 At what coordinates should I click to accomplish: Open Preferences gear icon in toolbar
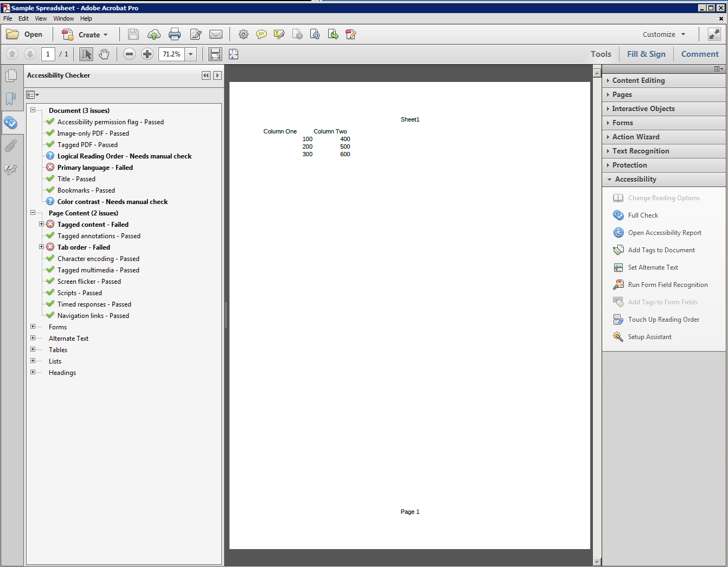coord(244,34)
